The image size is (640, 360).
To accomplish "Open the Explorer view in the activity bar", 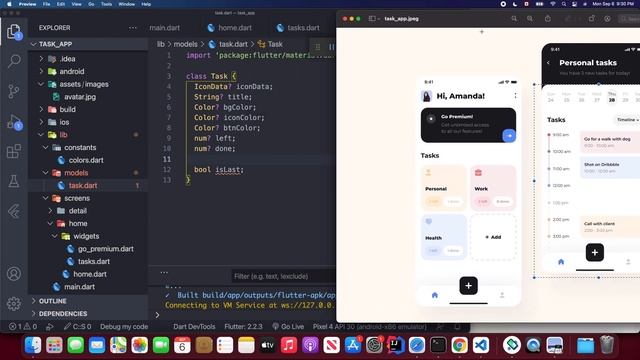I will 13,31.
